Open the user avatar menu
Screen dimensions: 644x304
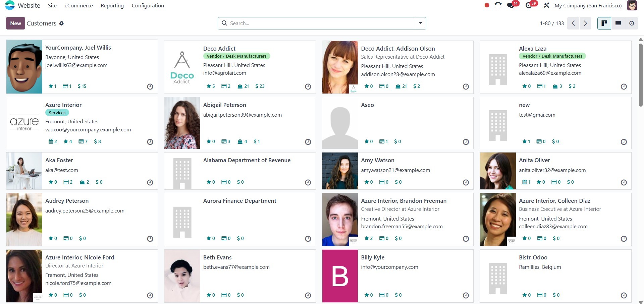(632, 5)
